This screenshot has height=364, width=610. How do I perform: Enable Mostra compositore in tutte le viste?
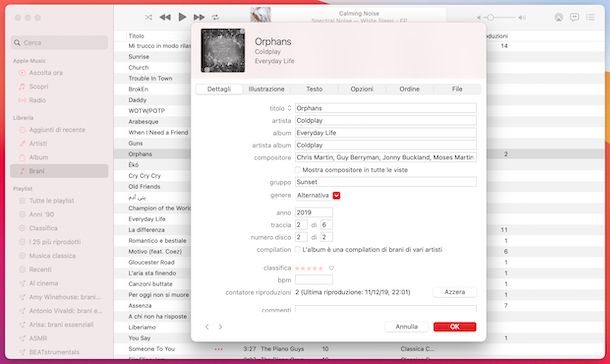tap(298, 170)
